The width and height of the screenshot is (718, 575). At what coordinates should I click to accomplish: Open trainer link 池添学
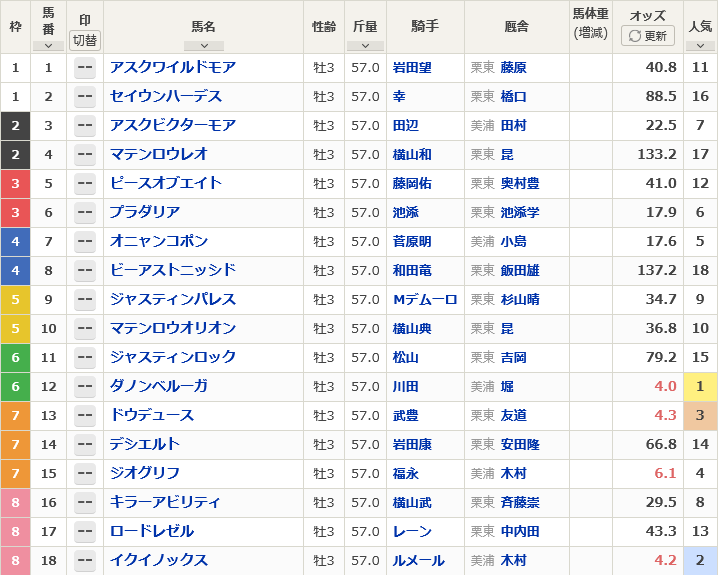tap(520, 212)
